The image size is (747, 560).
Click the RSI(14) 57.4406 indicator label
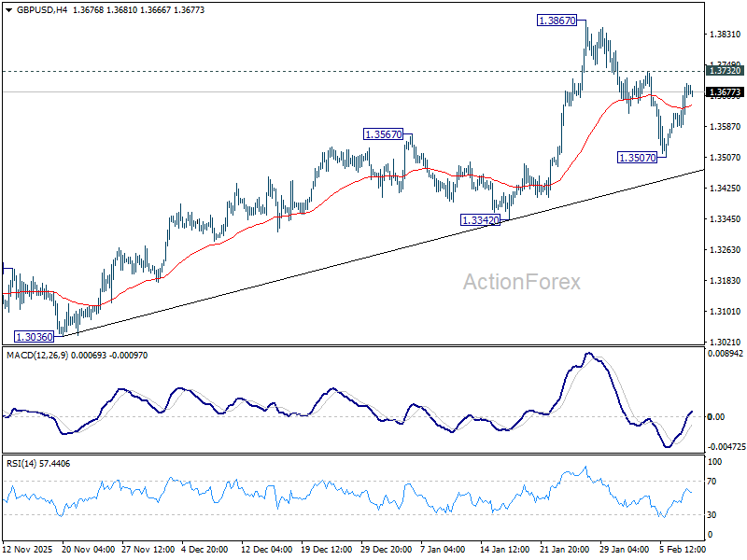pos(38,463)
